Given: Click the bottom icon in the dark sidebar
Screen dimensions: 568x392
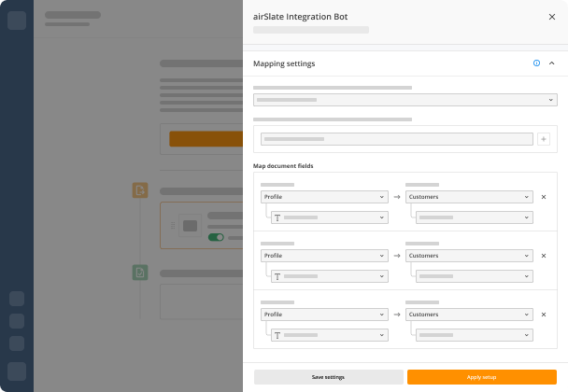Looking at the screenshot, I should (17, 371).
